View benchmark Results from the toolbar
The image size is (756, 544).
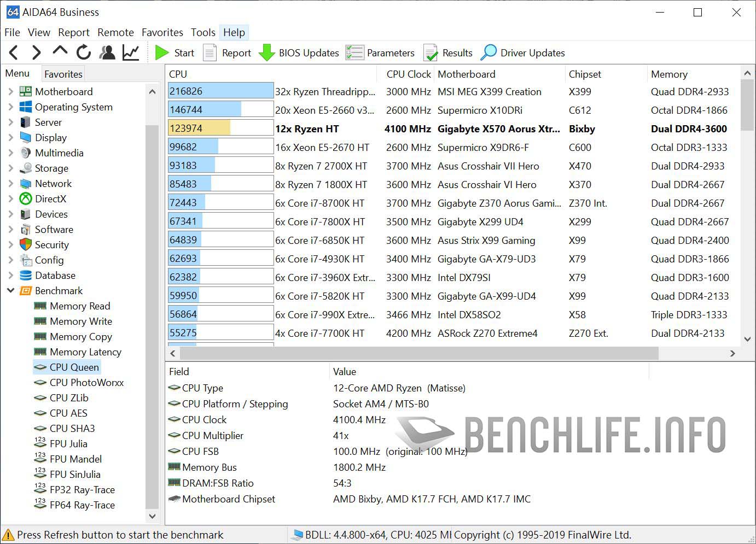448,53
